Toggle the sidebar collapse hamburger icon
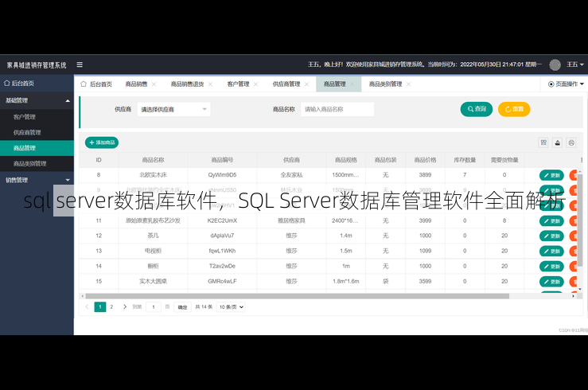Viewport: 588px width, 390px height. click(80, 64)
